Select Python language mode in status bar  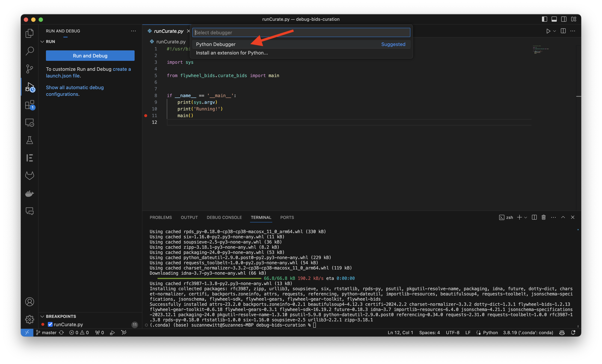click(x=490, y=332)
